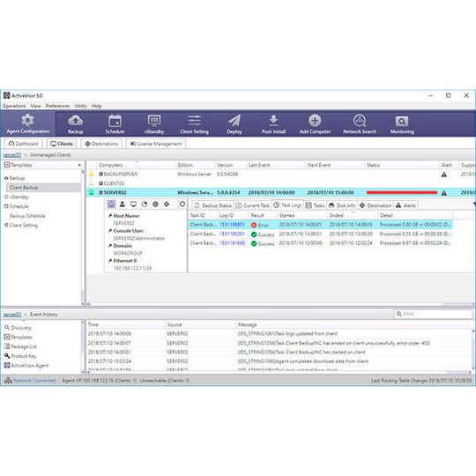Collapse the SERVER02 row
The image size is (476, 476).
pyautogui.click(x=100, y=192)
